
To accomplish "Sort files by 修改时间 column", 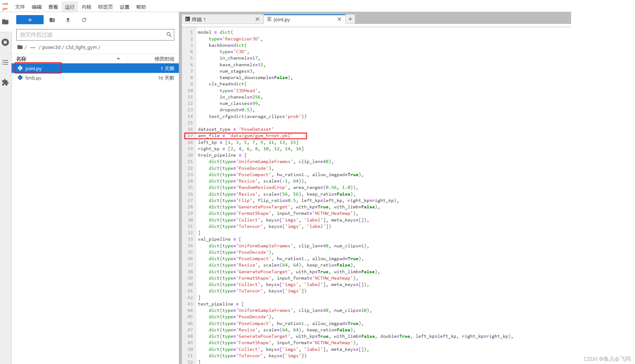I will [x=164, y=59].
